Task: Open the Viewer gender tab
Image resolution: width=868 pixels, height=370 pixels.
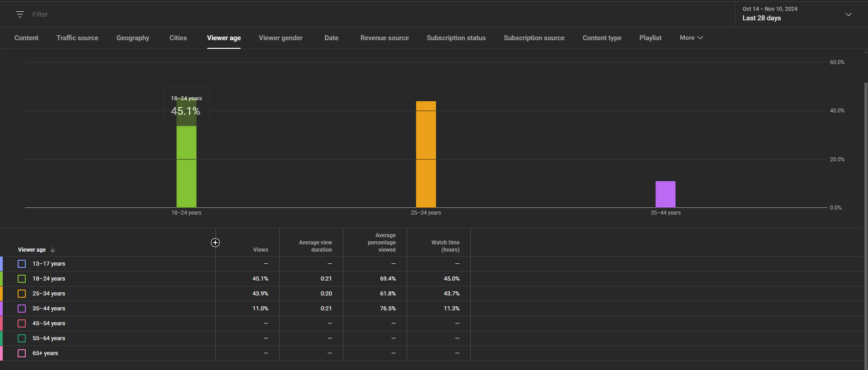Action: [280, 38]
